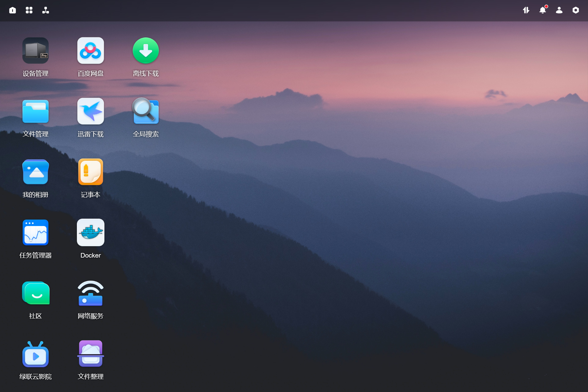This screenshot has width=588, height=392.
Task: Open the 任务管理器 task manager
Action: (x=36, y=233)
